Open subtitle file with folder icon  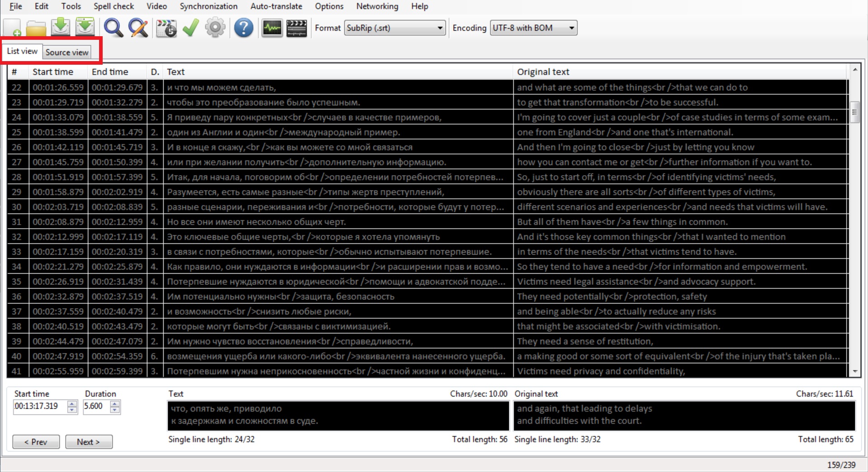click(x=36, y=28)
